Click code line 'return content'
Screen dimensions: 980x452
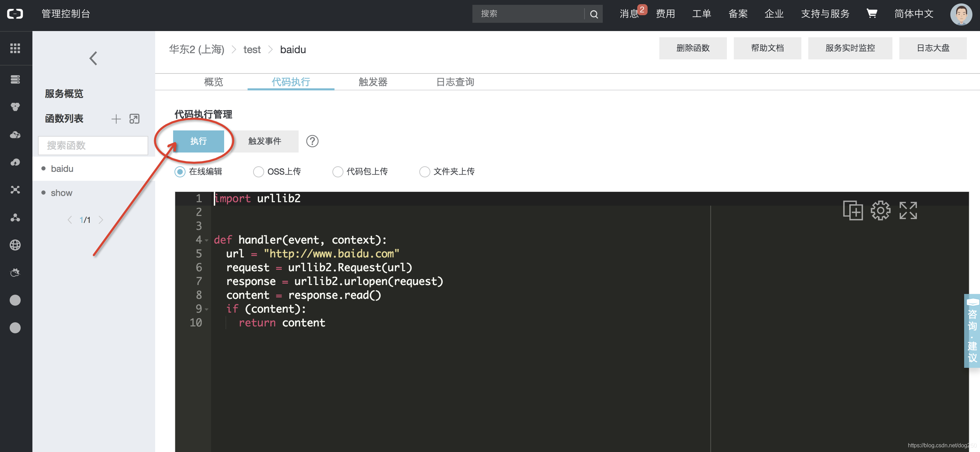point(281,323)
